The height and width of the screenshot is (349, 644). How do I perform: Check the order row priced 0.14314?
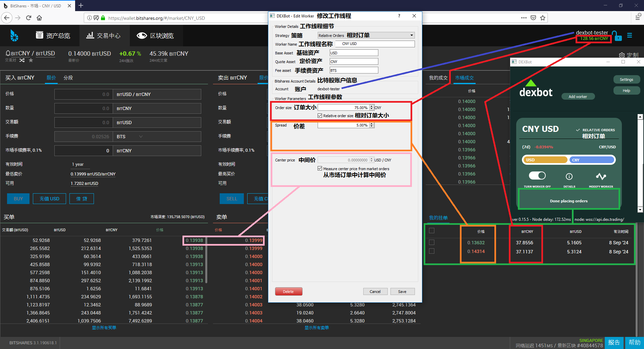432,251
